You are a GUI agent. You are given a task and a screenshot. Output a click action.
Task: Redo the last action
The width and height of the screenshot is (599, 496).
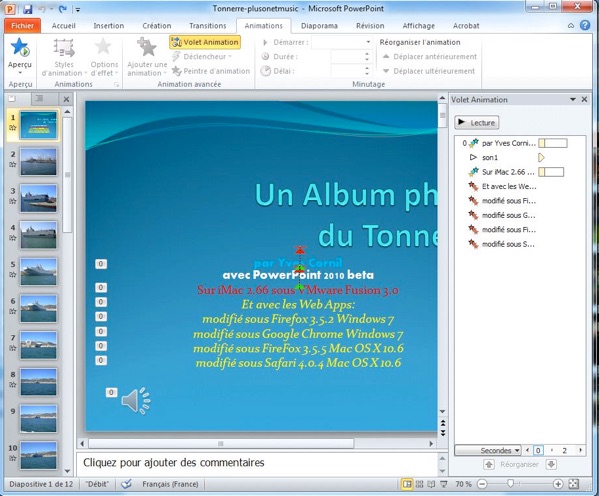coord(62,9)
